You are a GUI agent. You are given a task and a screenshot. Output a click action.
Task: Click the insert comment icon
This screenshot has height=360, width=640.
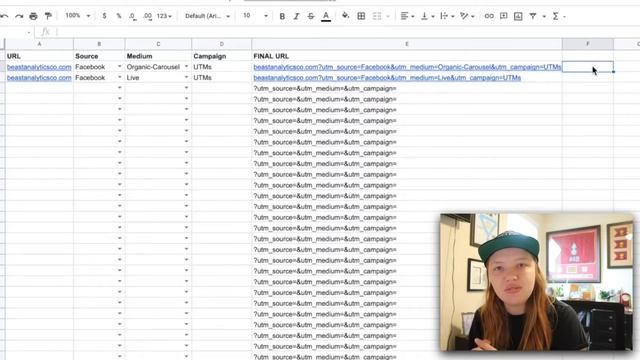[504, 16]
